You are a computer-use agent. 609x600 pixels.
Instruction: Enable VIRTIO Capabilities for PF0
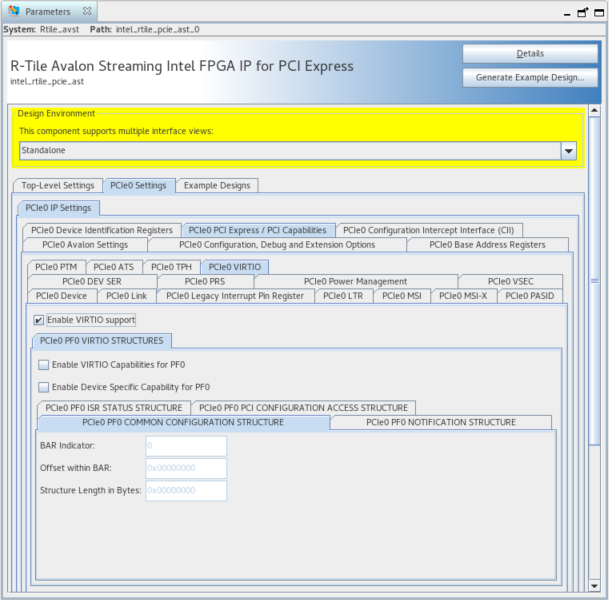coord(44,365)
